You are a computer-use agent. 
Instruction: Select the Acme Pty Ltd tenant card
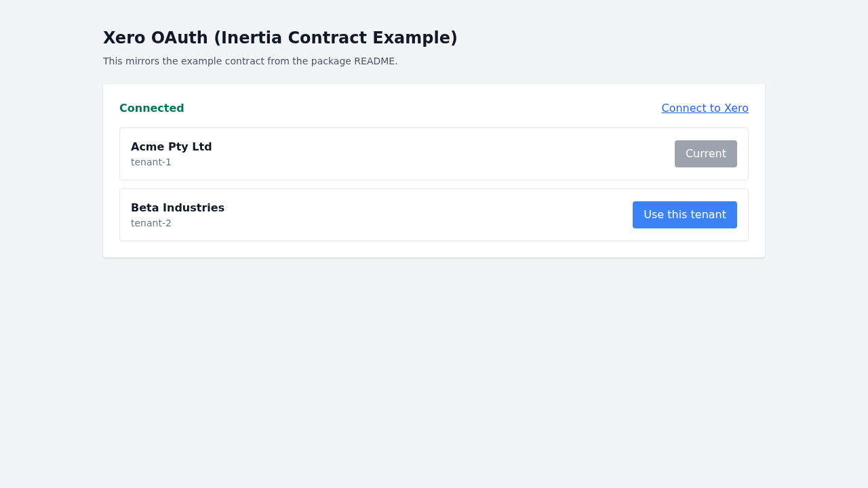point(407,153)
